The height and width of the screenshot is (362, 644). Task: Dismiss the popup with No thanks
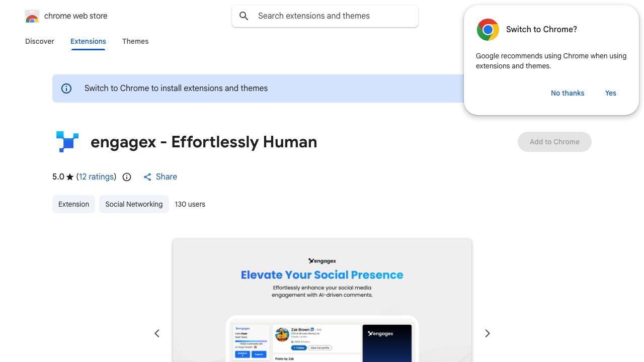568,93
